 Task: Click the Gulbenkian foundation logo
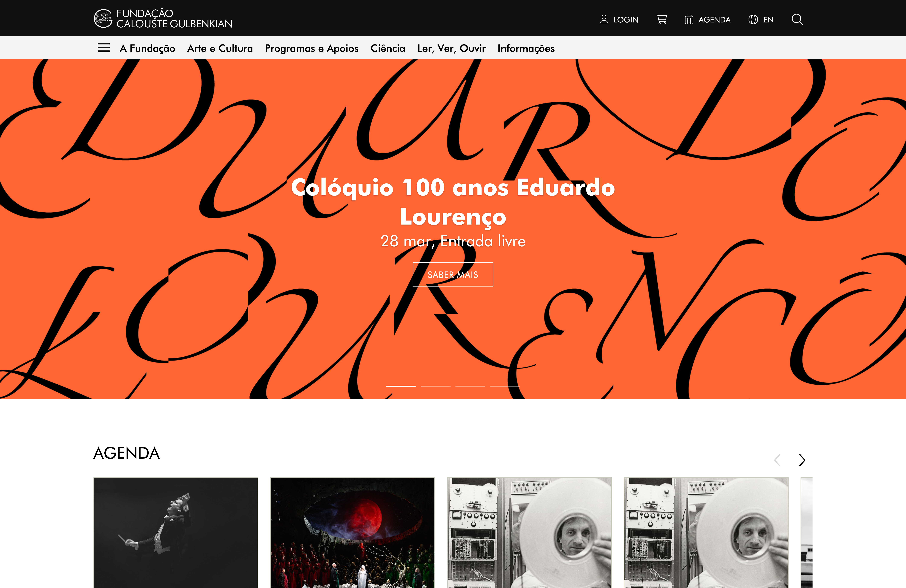163,19
